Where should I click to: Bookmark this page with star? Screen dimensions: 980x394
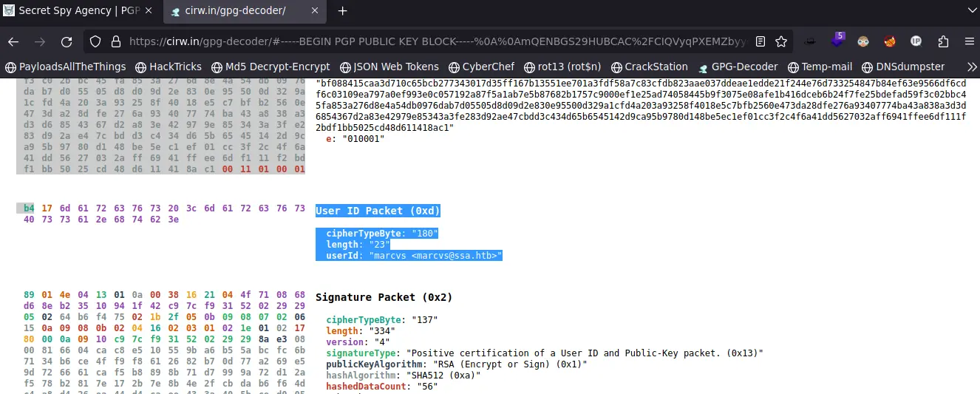point(780,41)
